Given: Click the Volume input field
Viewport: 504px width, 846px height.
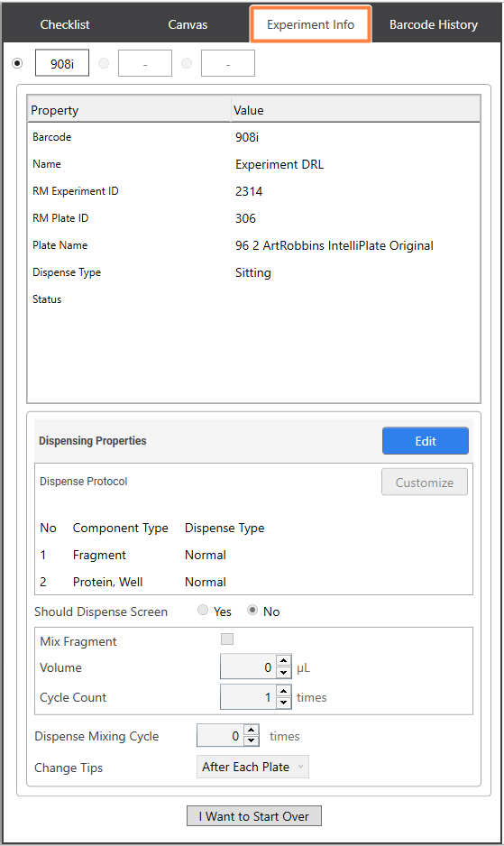Looking at the screenshot, I should pyautogui.click(x=248, y=667).
